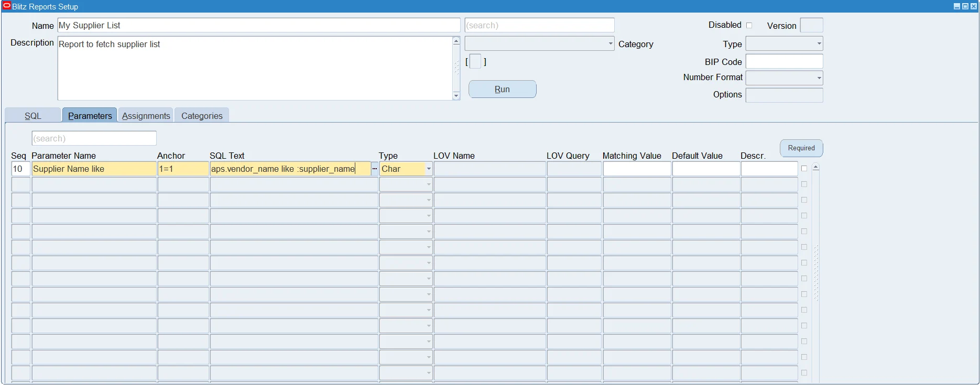Open the SQL Text editor ellipsis button

[x=375, y=169]
